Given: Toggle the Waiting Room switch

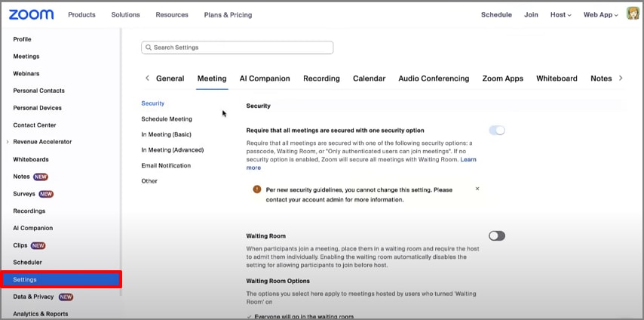Looking at the screenshot, I should [496, 235].
